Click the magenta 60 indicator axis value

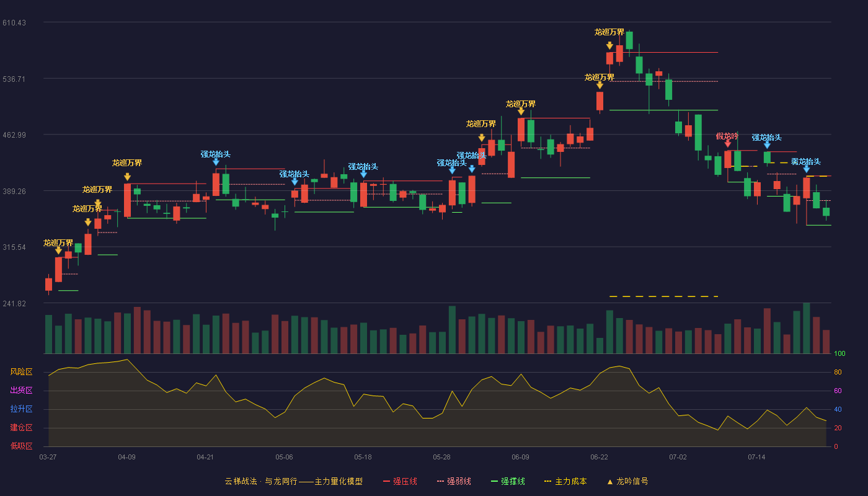coord(838,391)
